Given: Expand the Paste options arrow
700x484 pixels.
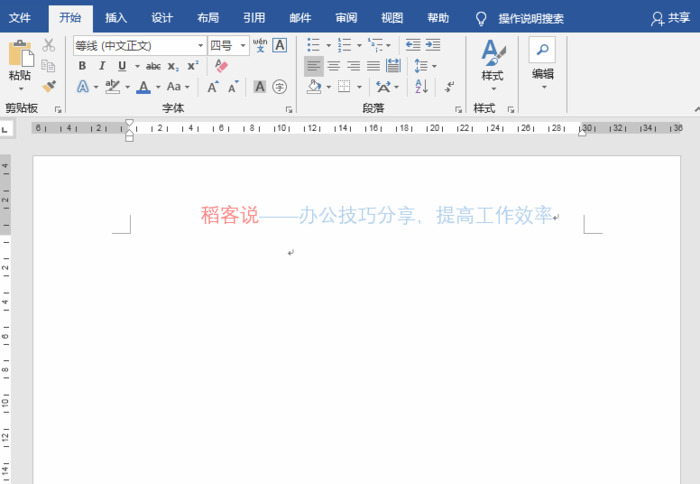Looking at the screenshot, I should [x=21, y=89].
